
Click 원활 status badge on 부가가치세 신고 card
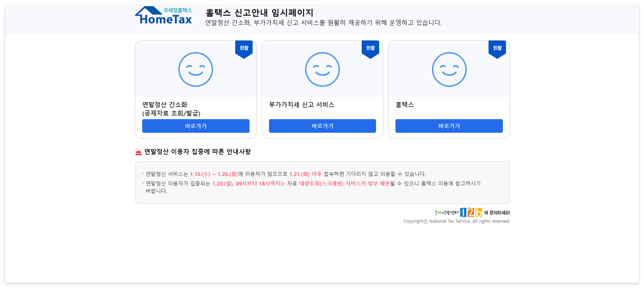coord(371,49)
